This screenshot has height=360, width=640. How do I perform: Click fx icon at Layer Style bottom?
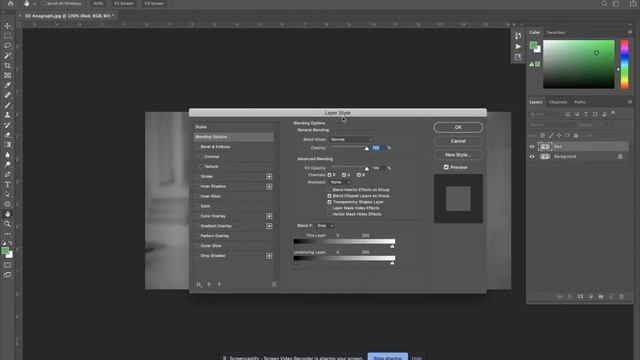(x=198, y=284)
